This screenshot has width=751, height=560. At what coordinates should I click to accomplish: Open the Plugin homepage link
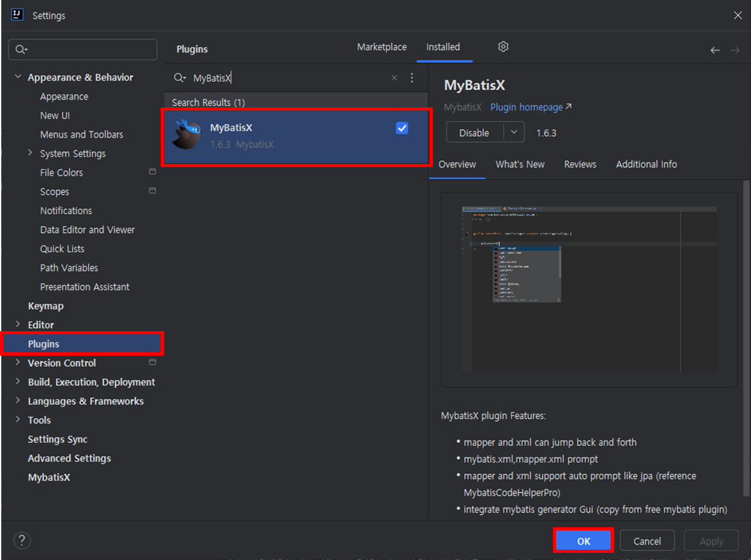tap(530, 107)
